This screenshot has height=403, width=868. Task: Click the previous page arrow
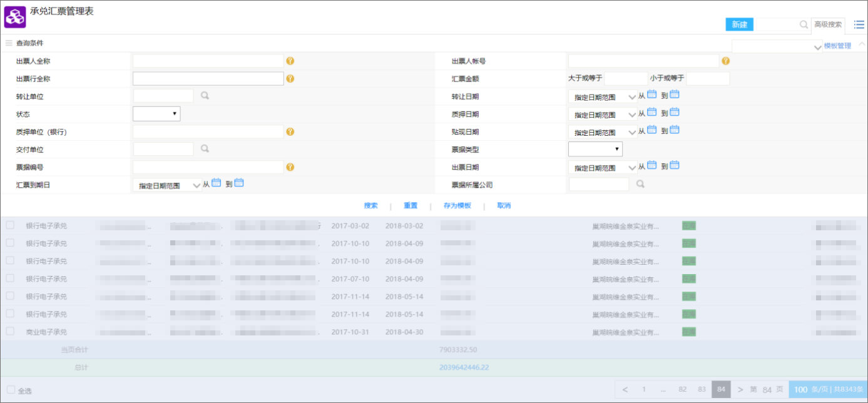pos(625,389)
